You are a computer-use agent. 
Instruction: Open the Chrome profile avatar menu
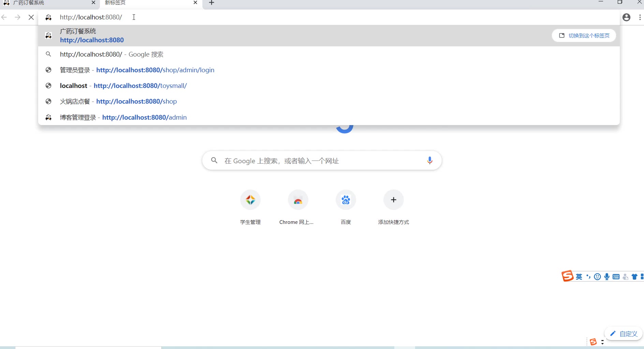click(626, 17)
